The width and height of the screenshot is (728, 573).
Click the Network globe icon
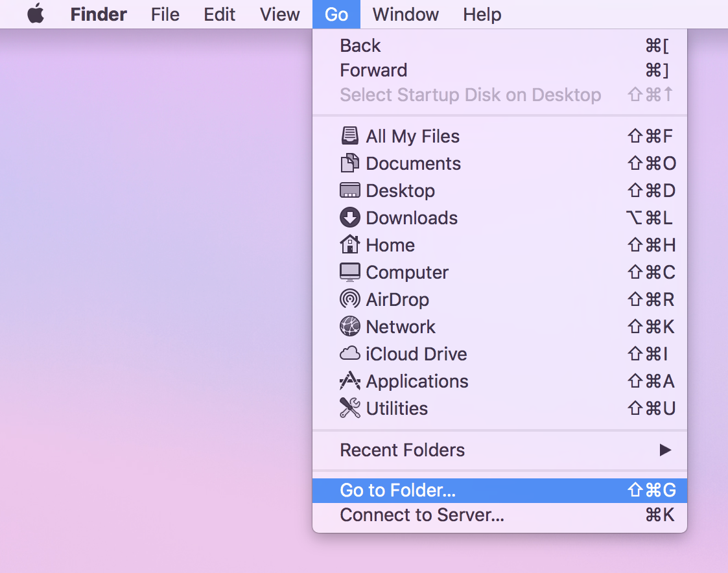(x=349, y=327)
